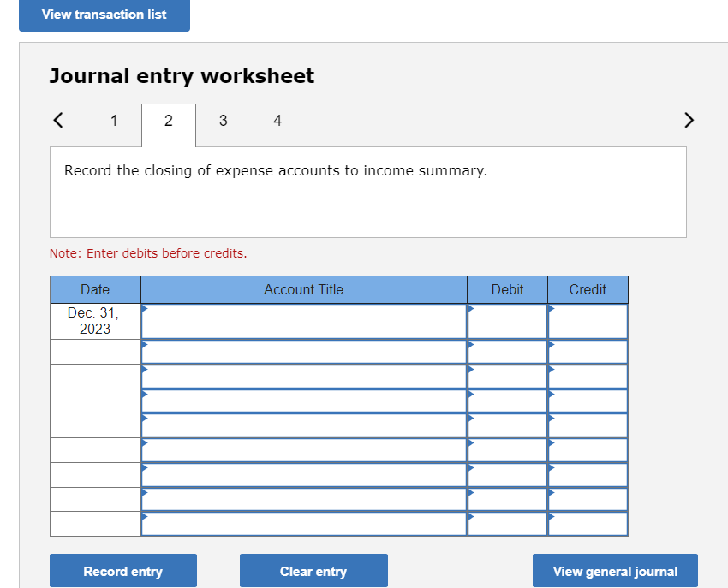Click the Journal entry worksheet heading

(x=182, y=76)
